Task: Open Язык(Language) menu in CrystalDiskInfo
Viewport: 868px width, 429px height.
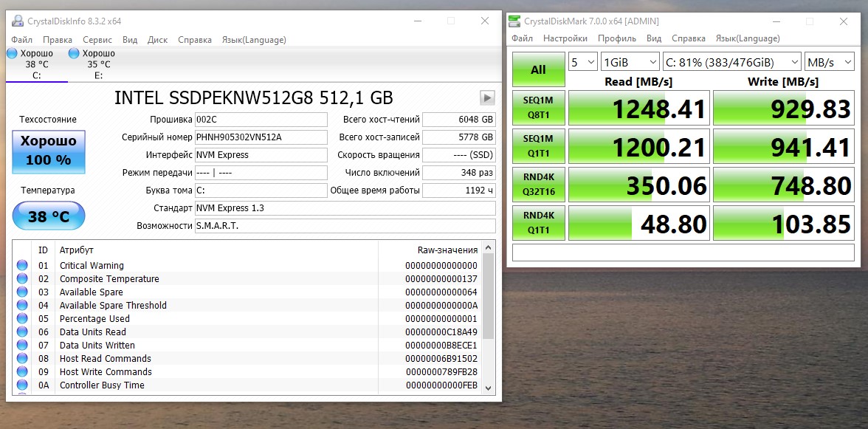Action: pos(254,40)
